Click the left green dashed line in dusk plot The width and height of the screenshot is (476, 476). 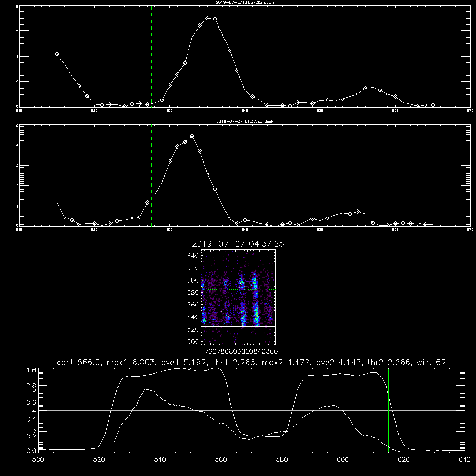pos(151,176)
